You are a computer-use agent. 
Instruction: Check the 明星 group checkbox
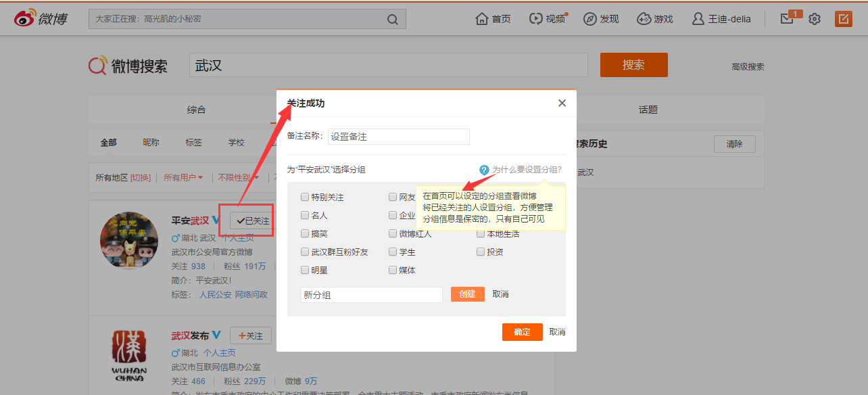305,271
